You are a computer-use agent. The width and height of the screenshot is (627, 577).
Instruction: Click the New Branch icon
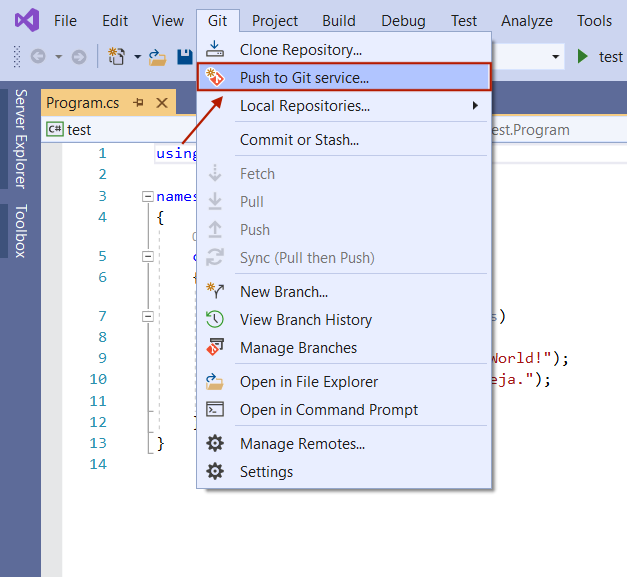[x=214, y=292]
